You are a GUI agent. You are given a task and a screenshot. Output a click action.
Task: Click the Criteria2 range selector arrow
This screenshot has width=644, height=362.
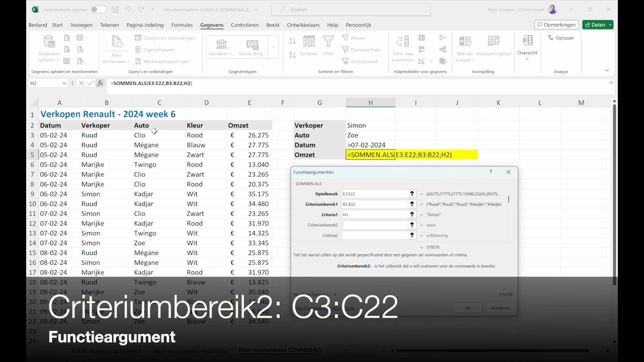(412, 235)
